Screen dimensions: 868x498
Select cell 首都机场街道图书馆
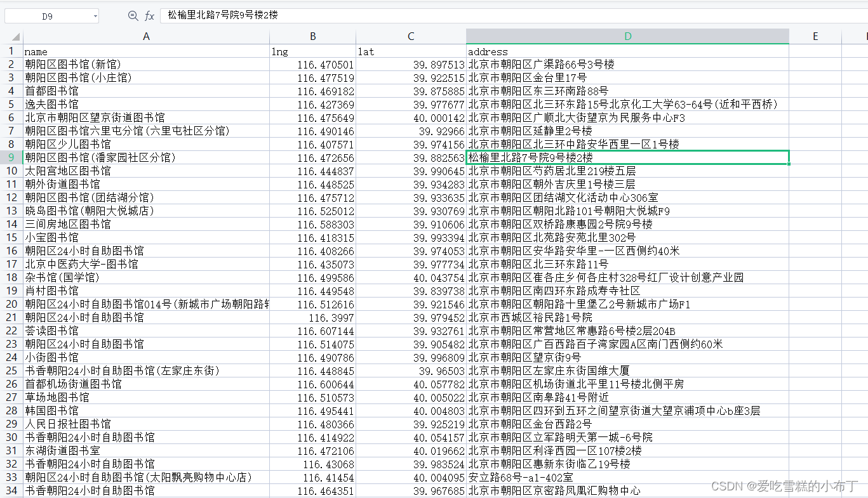pyautogui.click(x=146, y=384)
